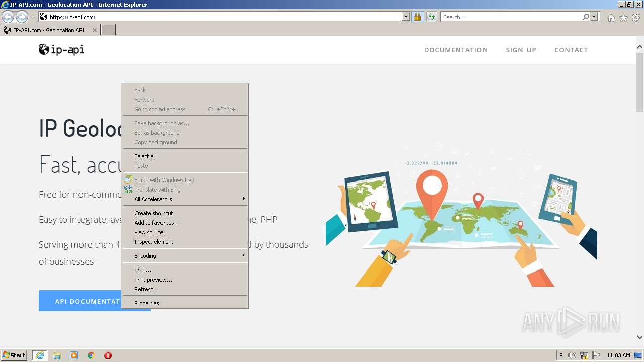644x362 pixels.
Task: Choose Print preview… from context menu
Action: point(185,280)
